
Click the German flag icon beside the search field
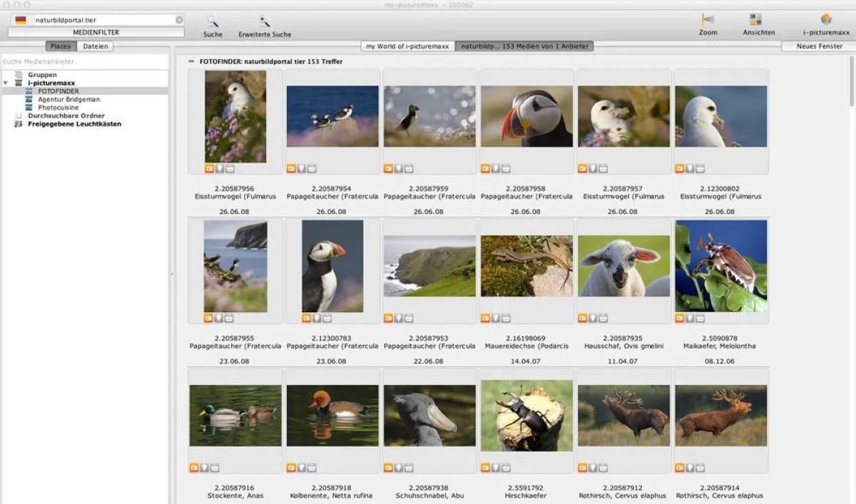click(21, 19)
